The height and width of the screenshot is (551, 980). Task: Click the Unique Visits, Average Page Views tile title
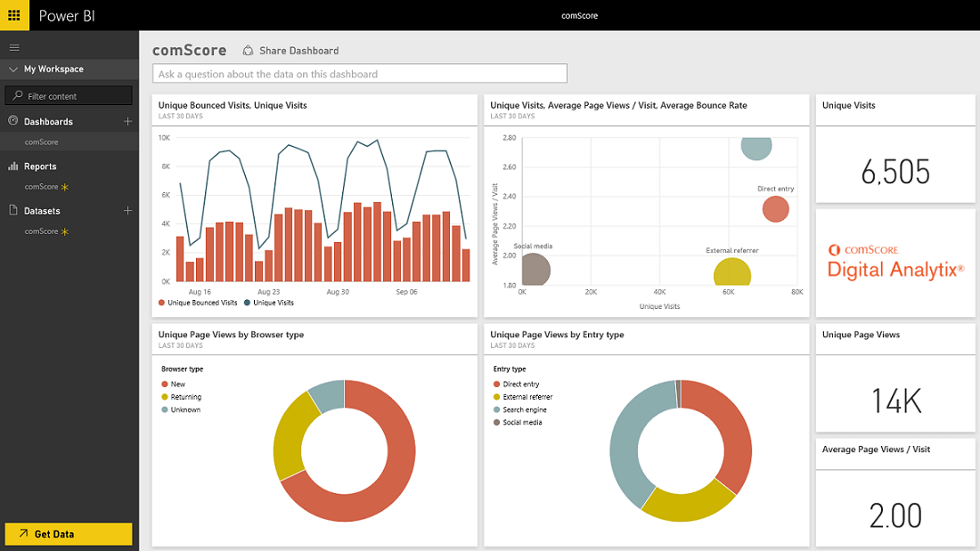(619, 105)
